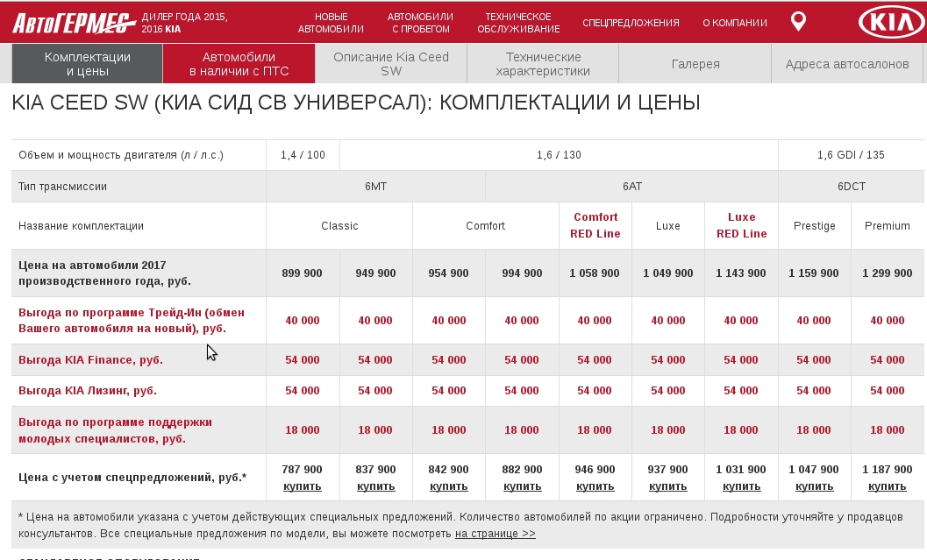The image size is (927, 560).
Task: Click the KIA logo
Action: [x=892, y=22]
